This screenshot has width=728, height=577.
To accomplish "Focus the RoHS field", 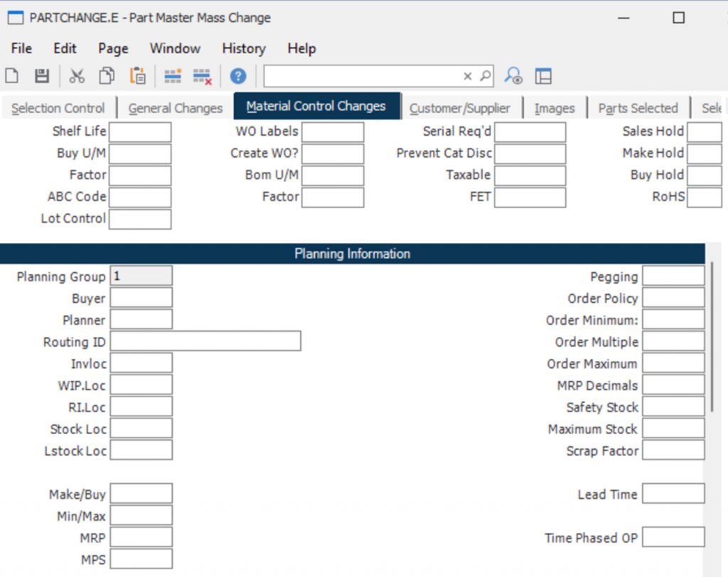I will 705,198.
